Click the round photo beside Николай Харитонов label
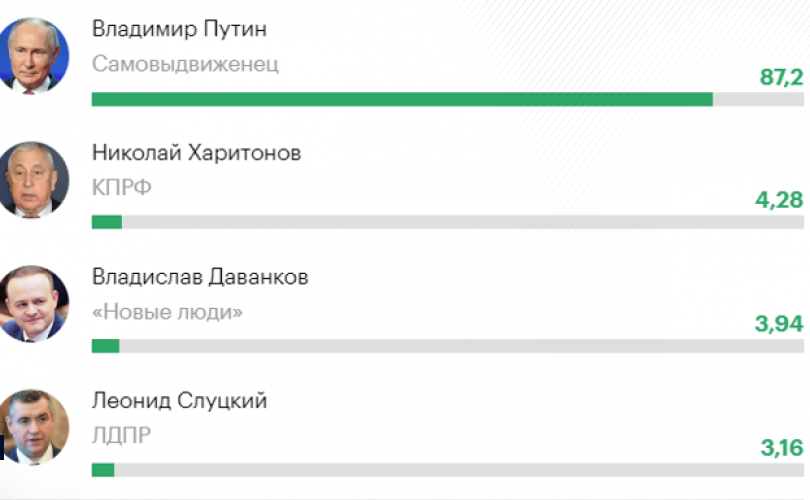Screen dimensions: 810x500 tap(33, 179)
